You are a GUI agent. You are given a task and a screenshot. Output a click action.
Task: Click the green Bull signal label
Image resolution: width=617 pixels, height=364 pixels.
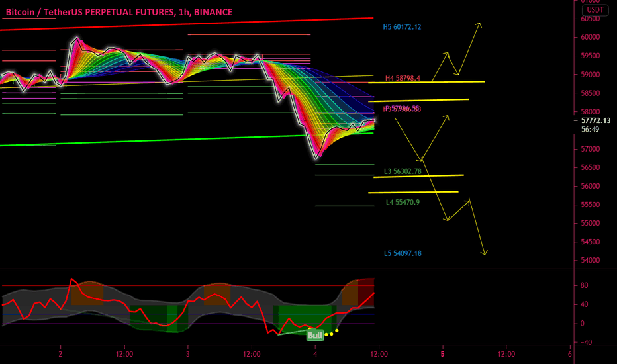(x=315, y=336)
